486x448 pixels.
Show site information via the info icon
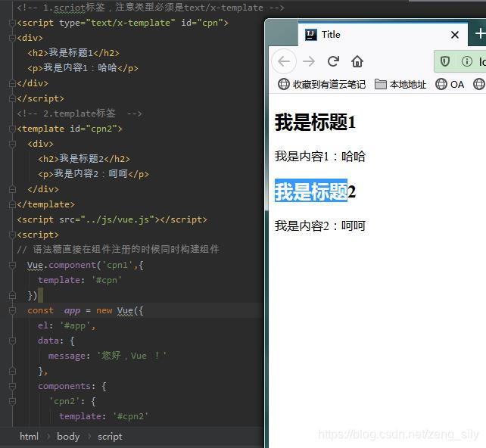[x=467, y=61]
